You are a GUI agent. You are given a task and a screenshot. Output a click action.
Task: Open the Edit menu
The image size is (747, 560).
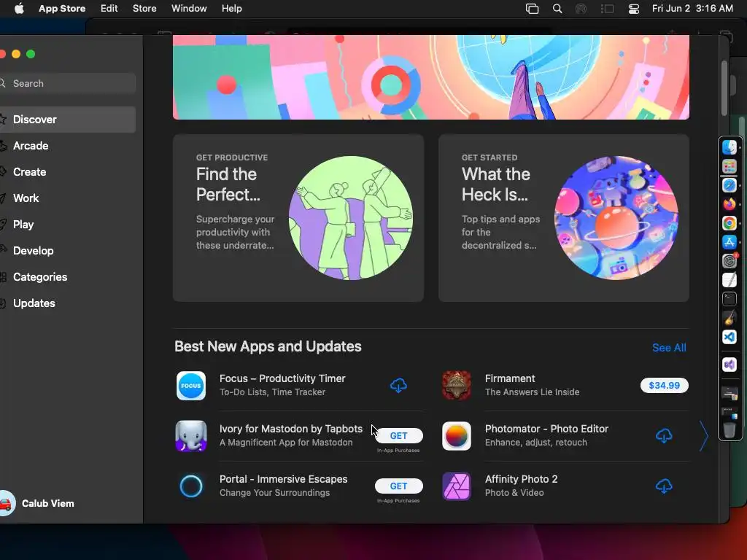[x=109, y=9]
